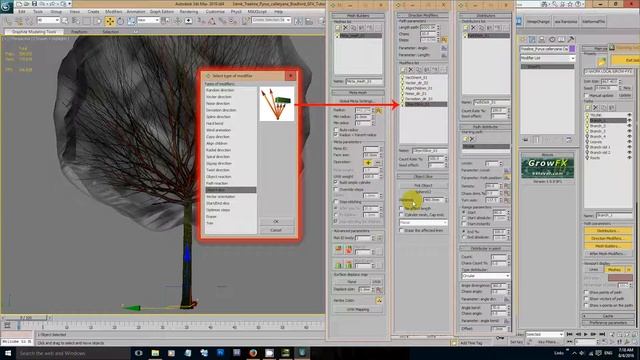Click 'Direction Modifiers...' yellow button
This screenshot has height=360, width=640.
pyautogui.click(x=608, y=238)
